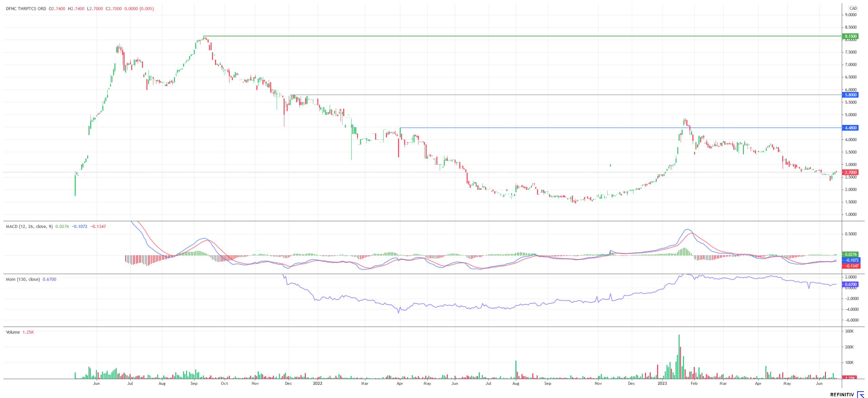Click the 2023 label on time axis
This screenshot has height=398, width=868.
click(662, 384)
